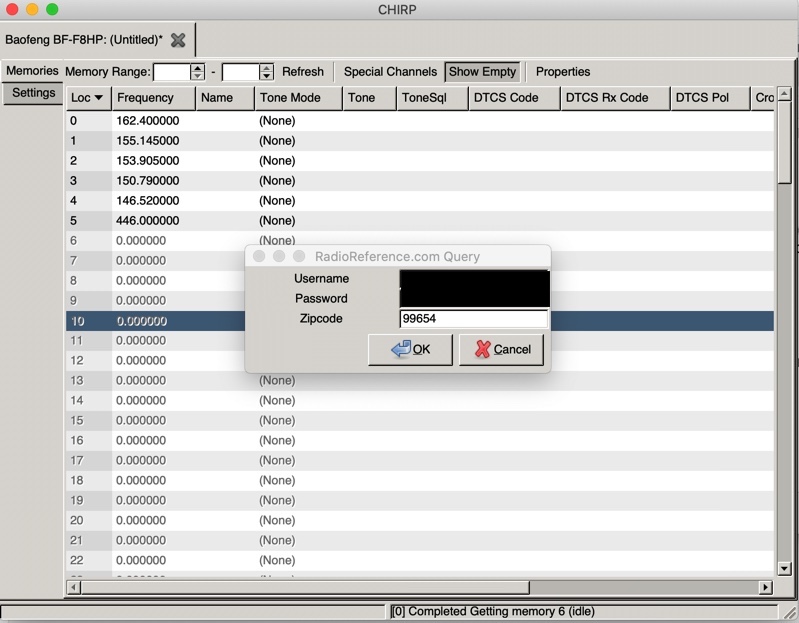Select frequency cell 446.000000
This screenshot has width=799, height=623.
click(x=148, y=221)
